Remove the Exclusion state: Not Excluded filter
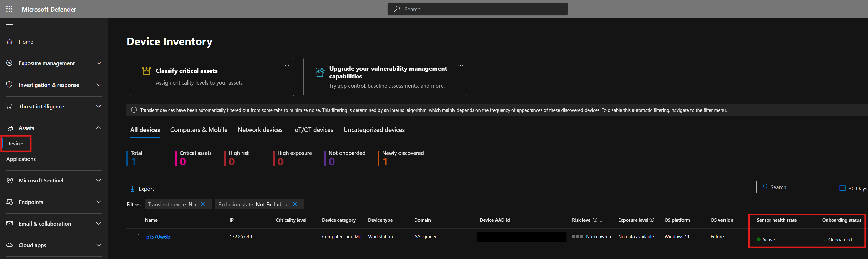 click(x=295, y=204)
